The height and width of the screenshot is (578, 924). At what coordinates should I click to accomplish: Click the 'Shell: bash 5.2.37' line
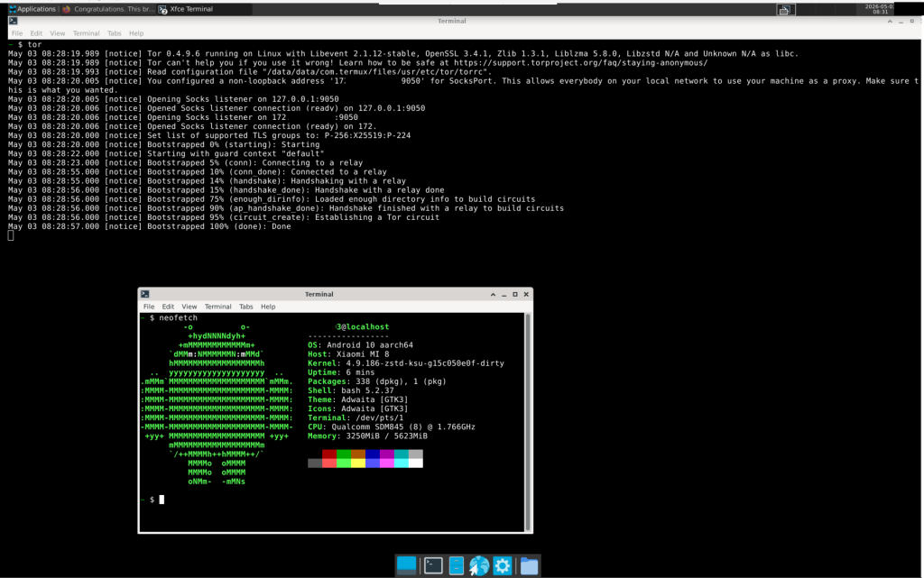click(x=351, y=390)
